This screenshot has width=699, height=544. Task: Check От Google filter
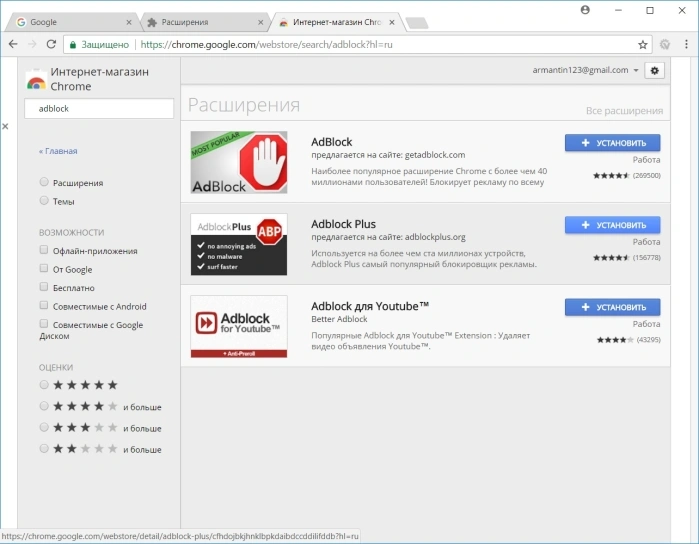(44, 268)
